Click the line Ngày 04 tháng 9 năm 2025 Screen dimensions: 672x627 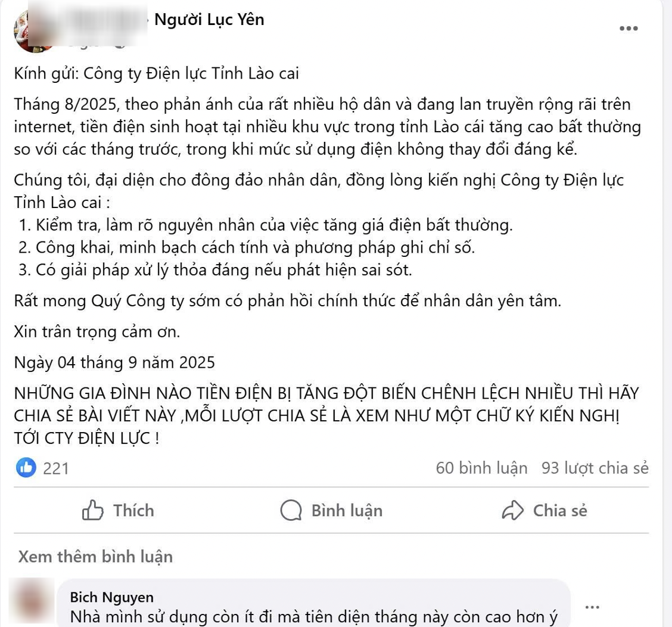point(114,363)
